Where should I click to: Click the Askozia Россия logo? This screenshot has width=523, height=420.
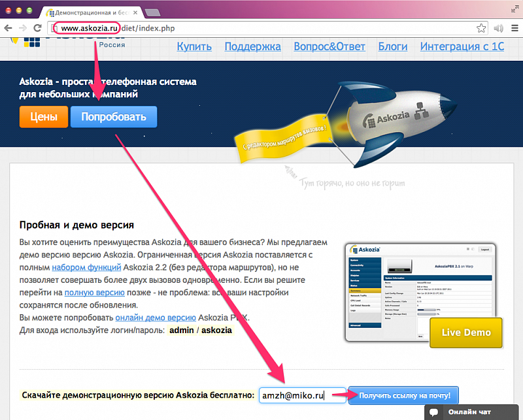(x=69, y=42)
